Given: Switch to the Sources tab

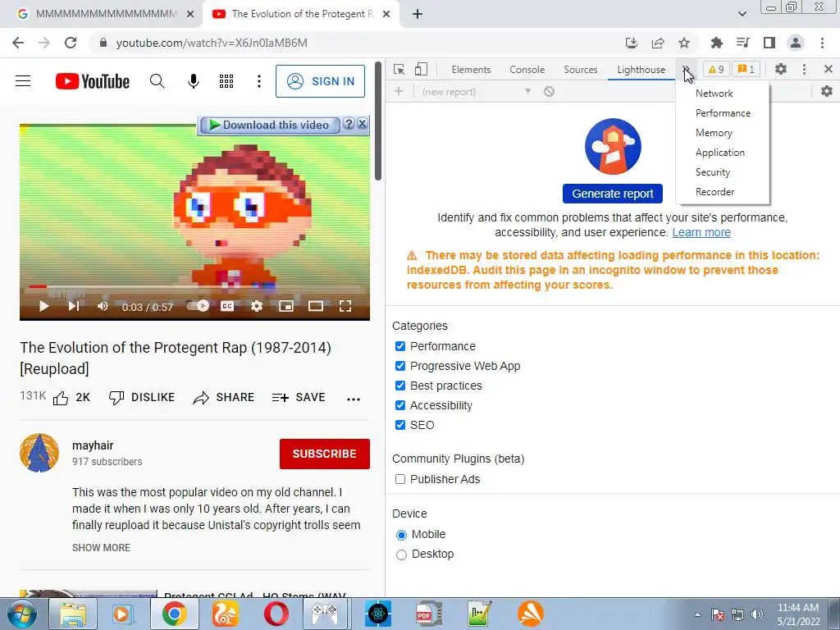Looking at the screenshot, I should [580, 70].
